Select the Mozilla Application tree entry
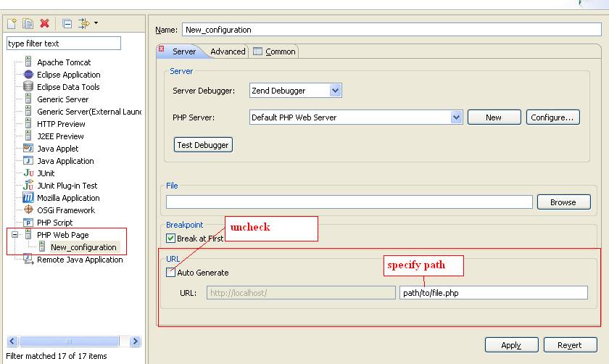This screenshot has width=609, height=364. [x=68, y=198]
